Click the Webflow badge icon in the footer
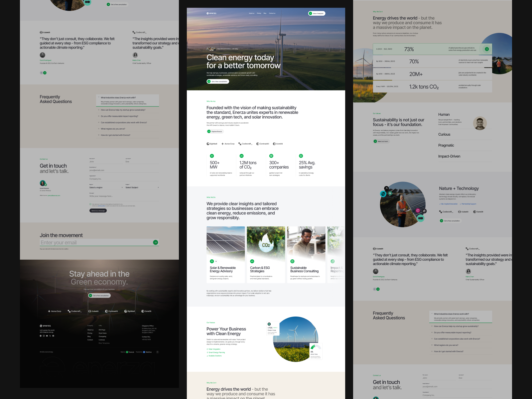Image resolution: width=532 pixels, height=399 pixels. tap(144, 352)
